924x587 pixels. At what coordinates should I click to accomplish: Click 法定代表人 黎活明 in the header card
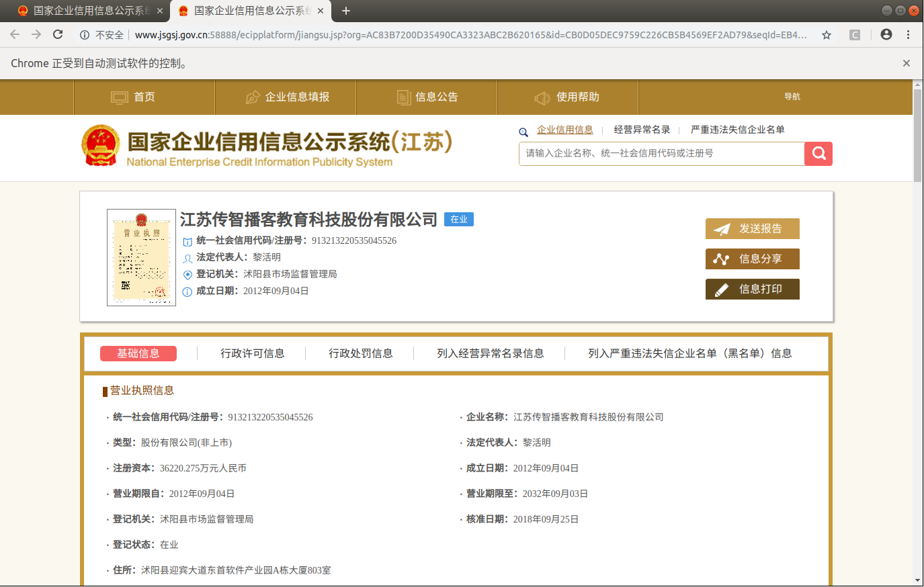(239, 258)
